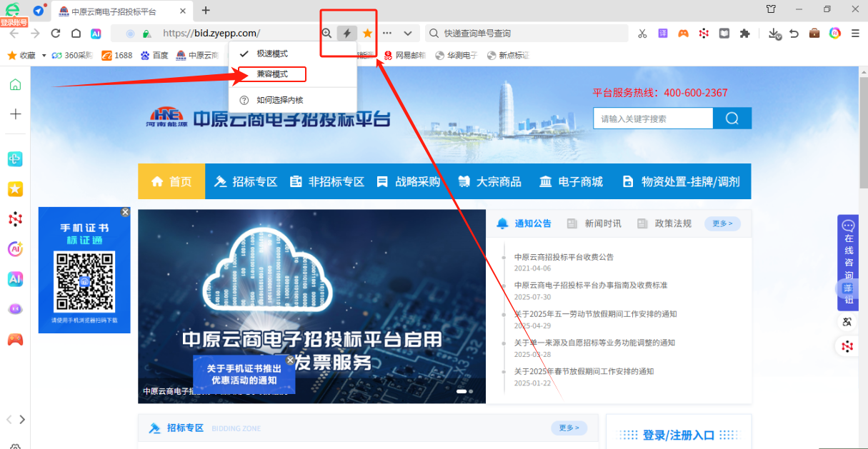Select 极速模式 checked mode option
868x449 pixels.
coord(272,54)
